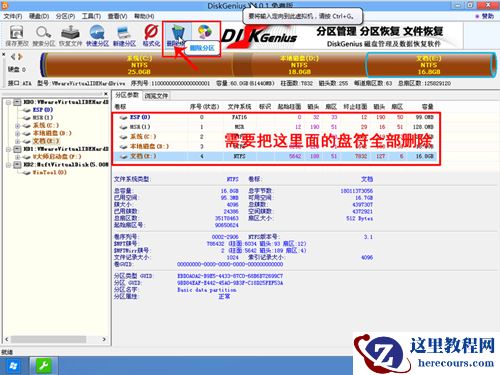Select 文档(E:) in the left tree

click(46, 141)
